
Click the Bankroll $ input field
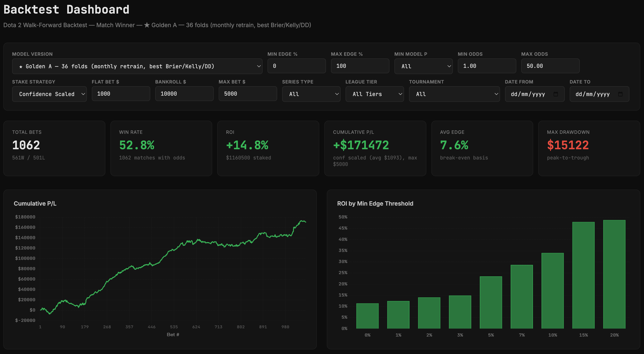pos(184,94)
